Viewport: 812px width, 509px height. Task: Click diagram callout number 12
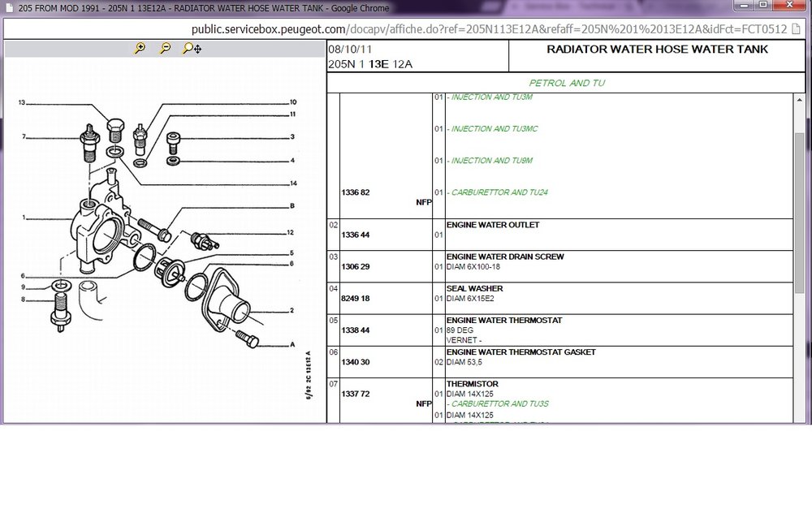pos(291,232)
